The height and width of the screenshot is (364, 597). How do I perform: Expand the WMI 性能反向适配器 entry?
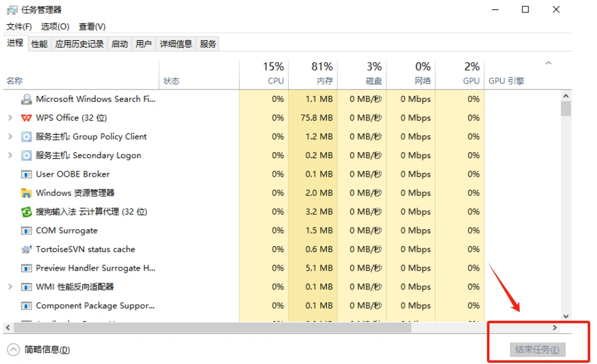(x=10, y=287)
